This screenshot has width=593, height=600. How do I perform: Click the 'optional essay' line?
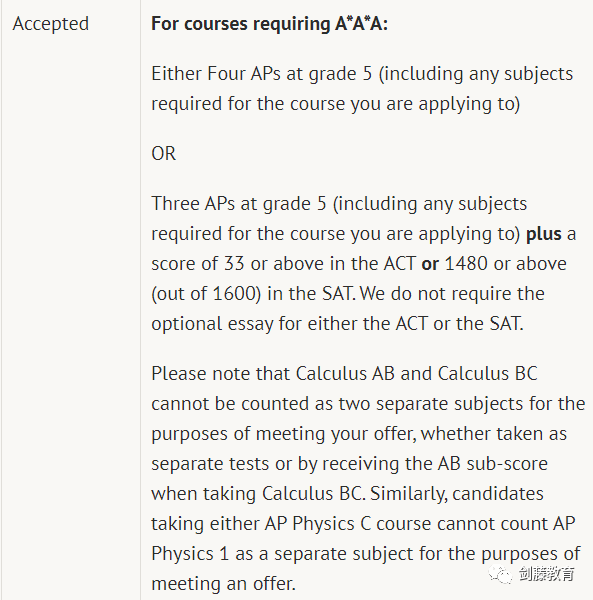[337, 324]
